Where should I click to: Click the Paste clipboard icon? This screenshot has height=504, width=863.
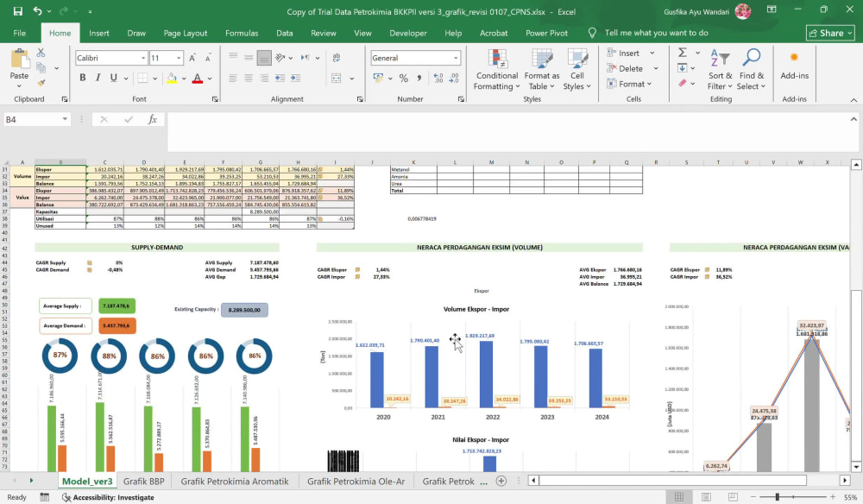(19, 60)
